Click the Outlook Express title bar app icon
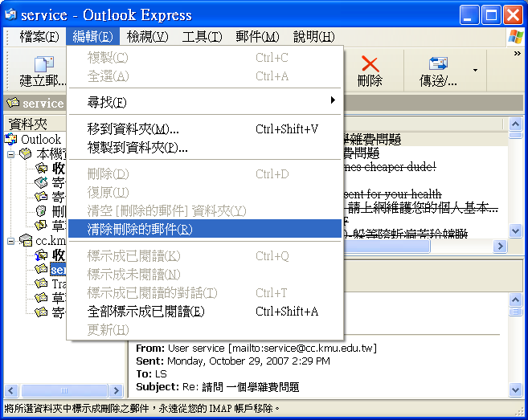Image resolution: width=528 pixels, height=420 pixels. (x=11, y=14)
